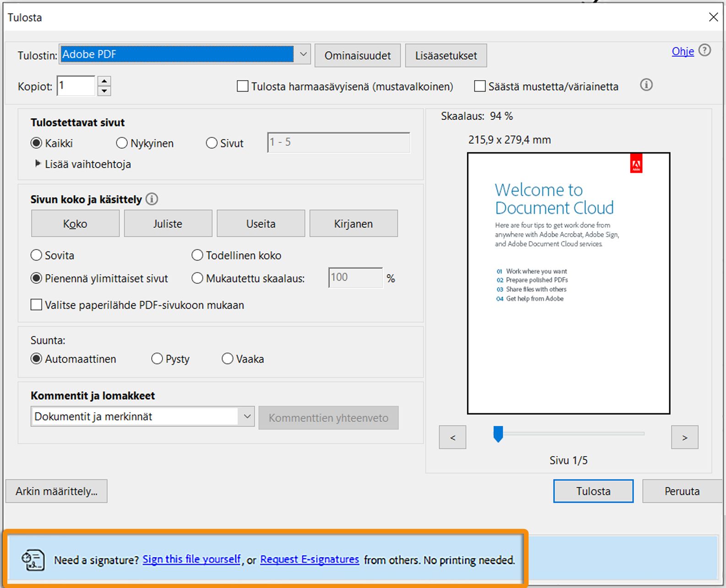Click the print preview page thumbnail

tap(568, 283)
